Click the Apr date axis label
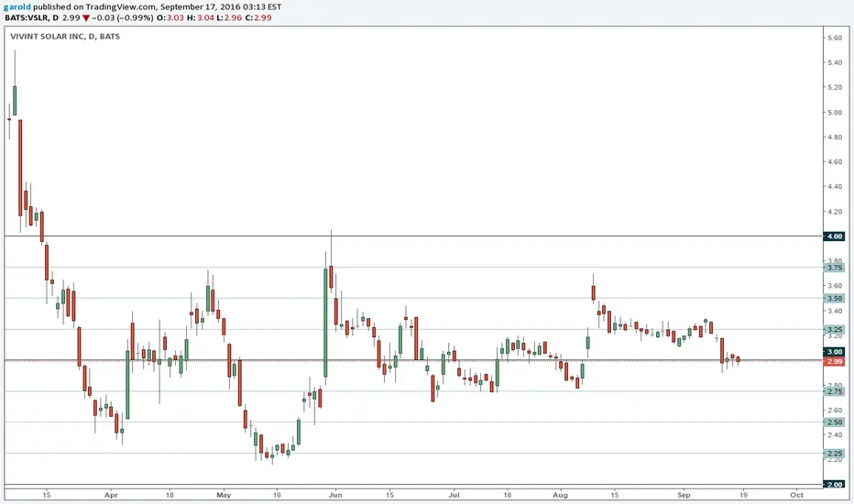Image resolution: width=854 pixels, height=504 pixels. pyautogui.click(x=111, y=495)
